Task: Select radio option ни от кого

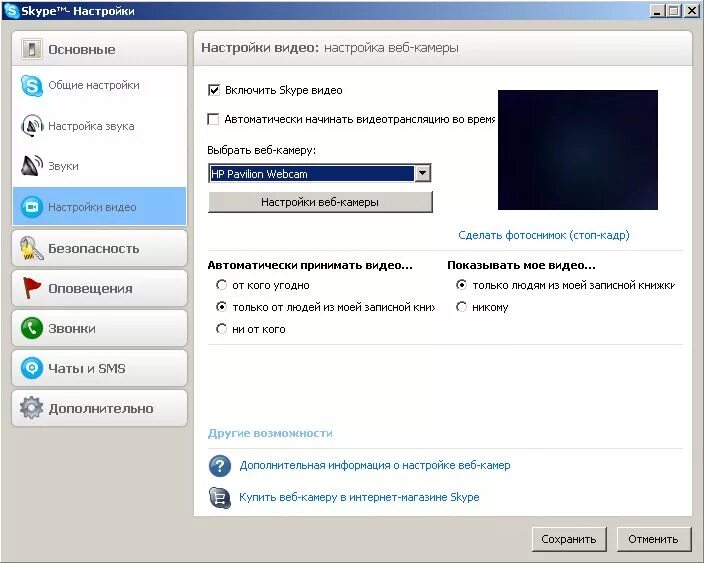Action: (x=221, y=329)
